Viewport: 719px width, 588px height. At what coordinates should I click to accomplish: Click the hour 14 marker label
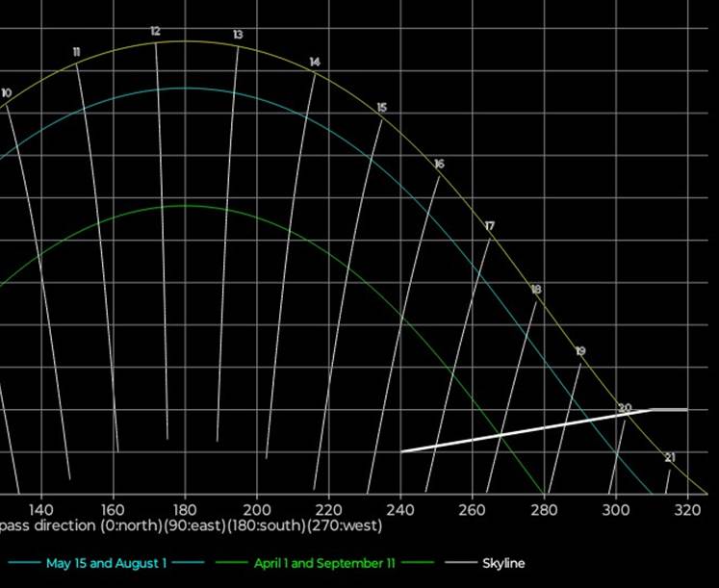[315, 63]
